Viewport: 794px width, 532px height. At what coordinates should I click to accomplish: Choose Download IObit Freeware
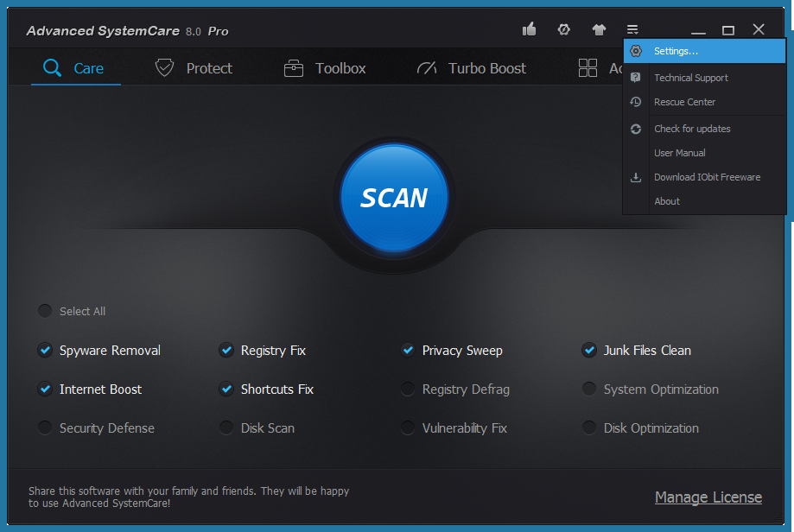point(704,177)
